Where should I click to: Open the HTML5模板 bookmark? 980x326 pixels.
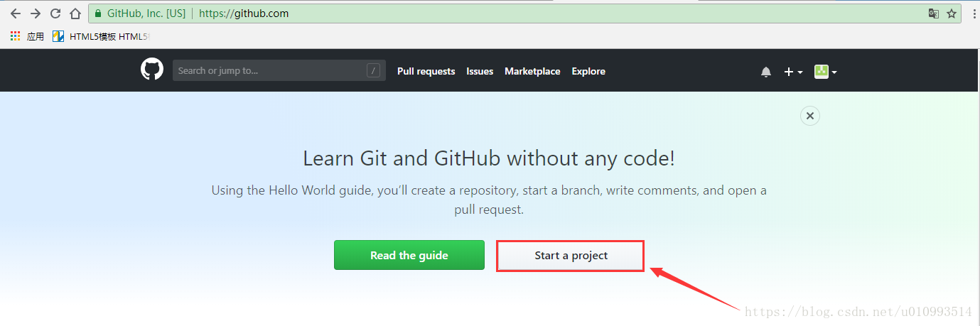(x=102, y=36)
